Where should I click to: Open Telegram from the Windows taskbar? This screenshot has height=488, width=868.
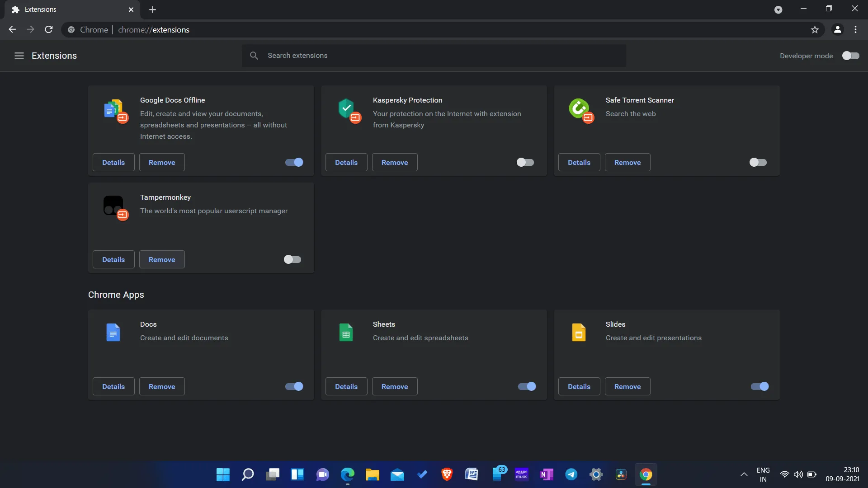click(x=571, y=474)
